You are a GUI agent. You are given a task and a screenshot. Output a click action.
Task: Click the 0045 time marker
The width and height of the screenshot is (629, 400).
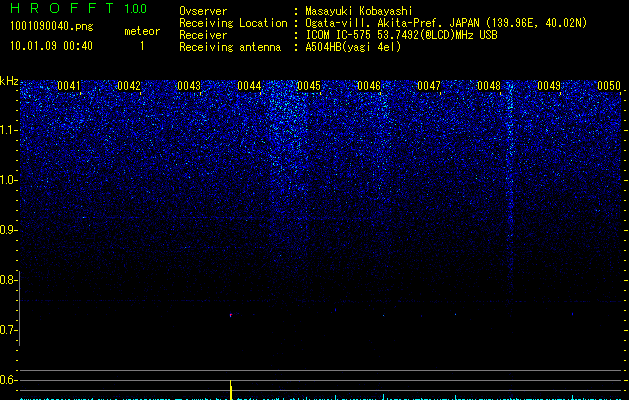pos(309,86)
